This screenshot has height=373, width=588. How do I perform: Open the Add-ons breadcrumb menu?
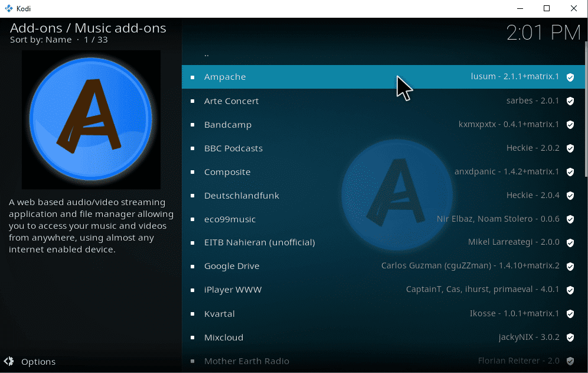37,28
